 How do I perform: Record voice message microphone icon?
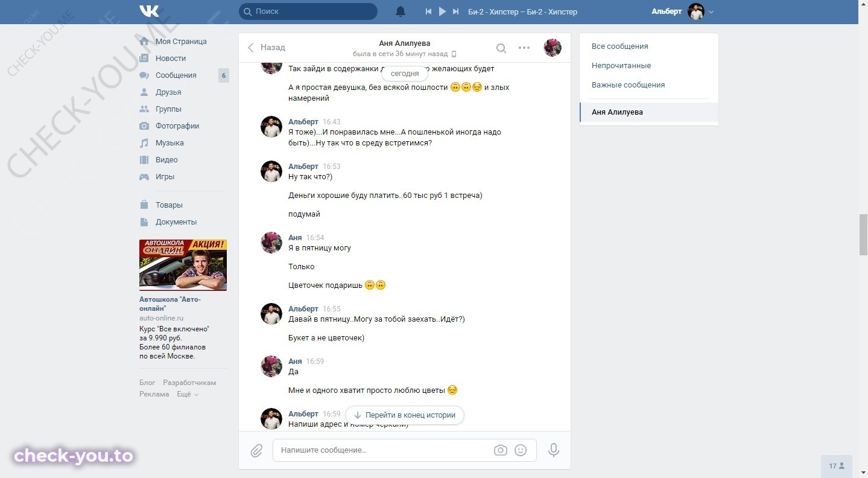pyautogui.click(x=553, y=450)
